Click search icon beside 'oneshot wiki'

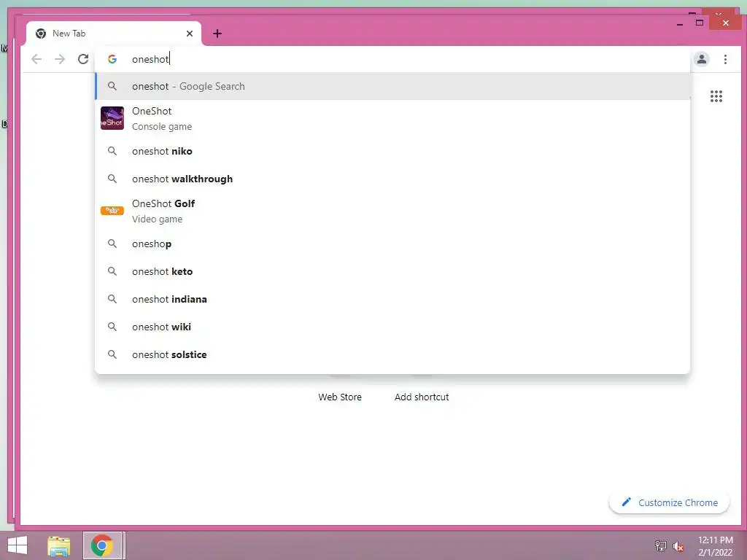point(112,326)
